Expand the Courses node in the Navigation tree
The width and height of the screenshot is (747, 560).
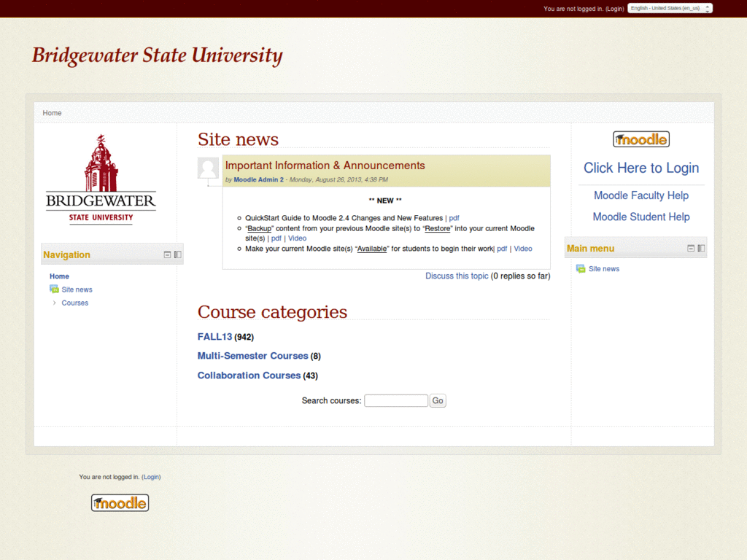pyautogui.click(x=54, y=303)
